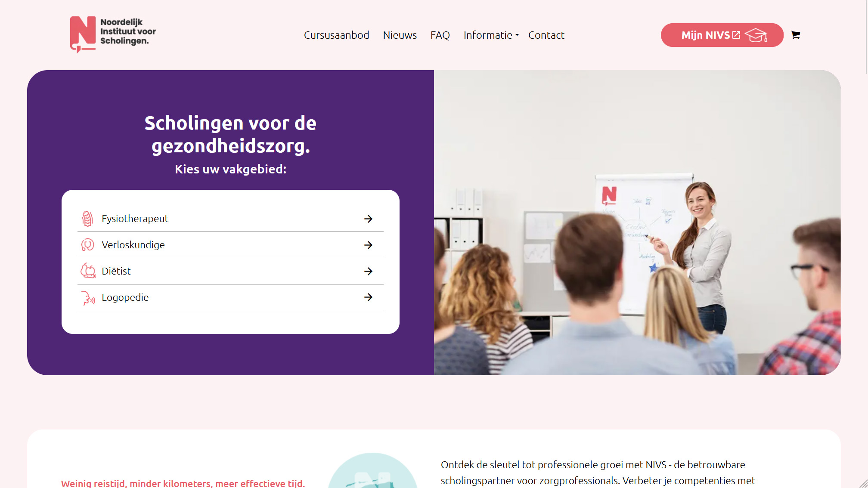Open the shopping cart icon
The height and width of the screenshot is (488, 868).
tap(795, 35)
